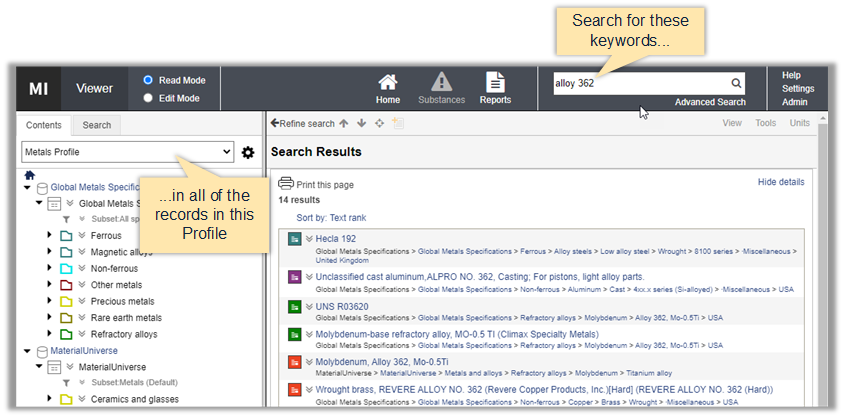The height and width of the screenshot is (417, 844).
Task: Click the search box containing alloy 362
Action: [x=640, y=83]
